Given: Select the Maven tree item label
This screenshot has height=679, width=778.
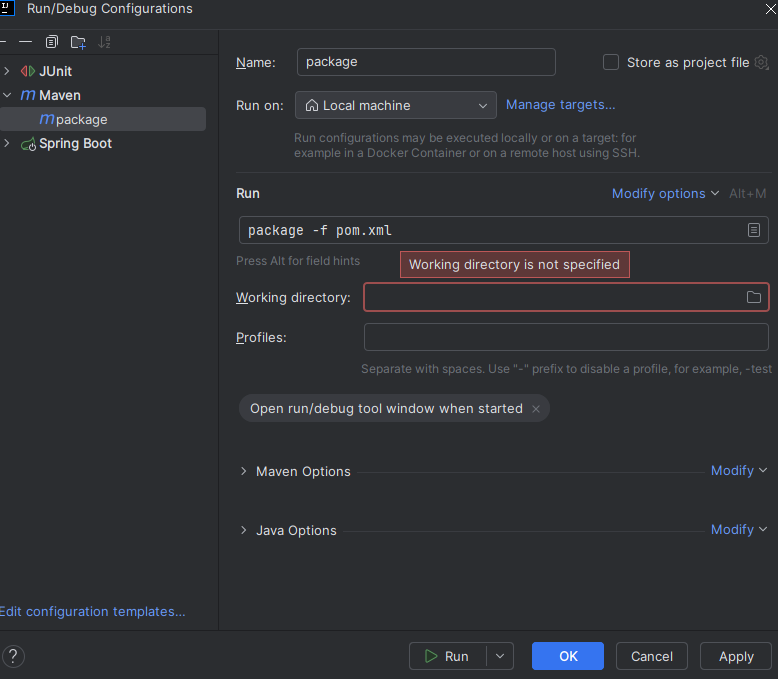Looking at the screenshot, I should tap(60, 95).
